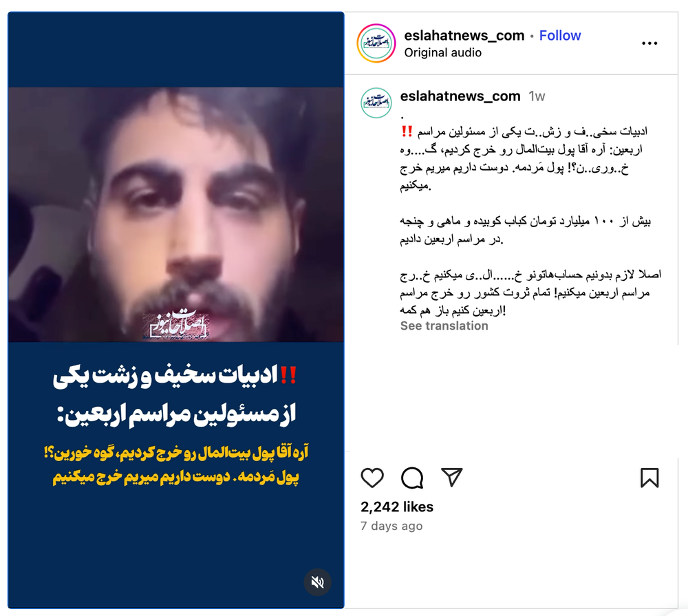The height and width of the screenshot is (616, 688).
Task: Open the three-dot more options menu
Action: (649, 43)
